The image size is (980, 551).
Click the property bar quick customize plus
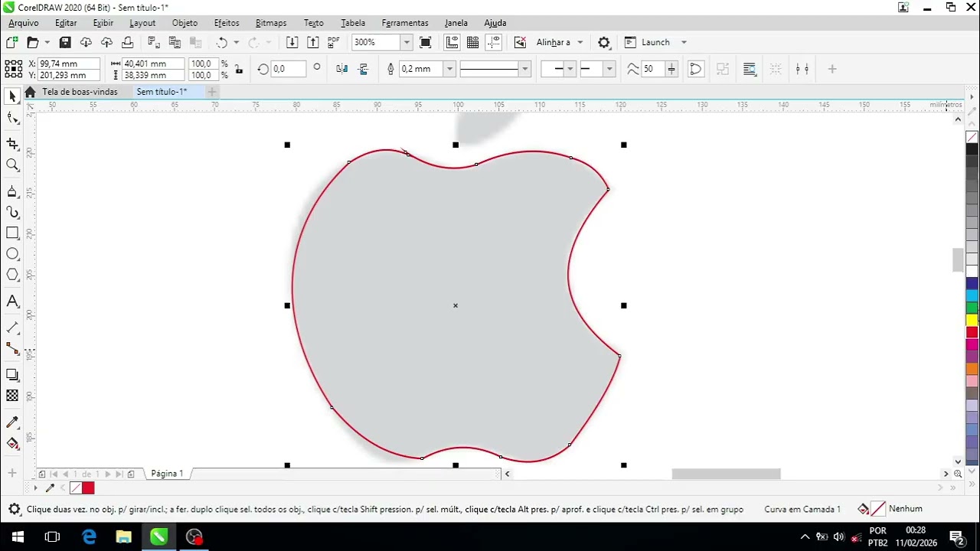point(832,69)
